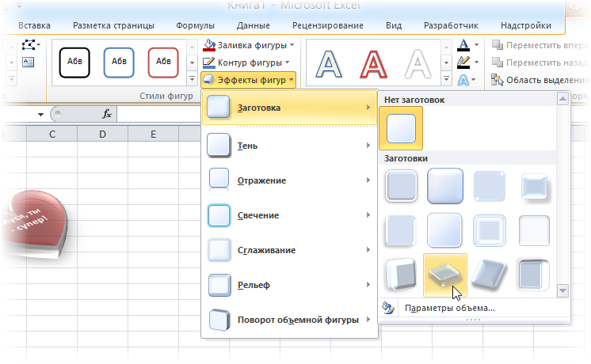
Task: Choose white WordArt letter A style
Action: 418,64
